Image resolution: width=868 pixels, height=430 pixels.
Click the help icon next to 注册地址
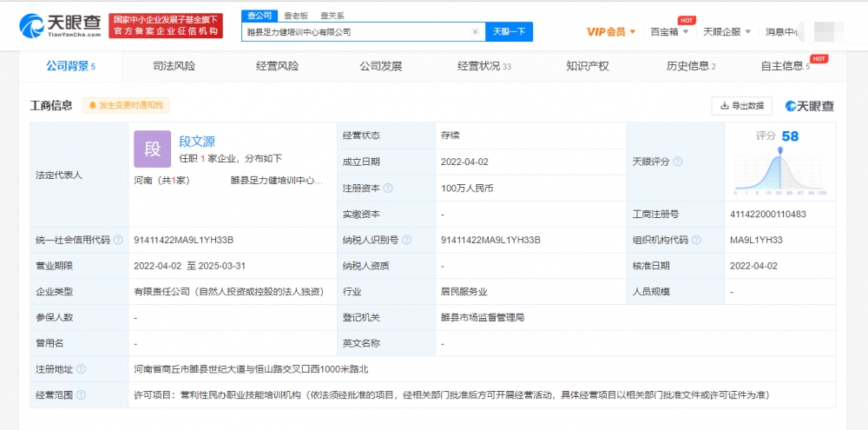81,369
